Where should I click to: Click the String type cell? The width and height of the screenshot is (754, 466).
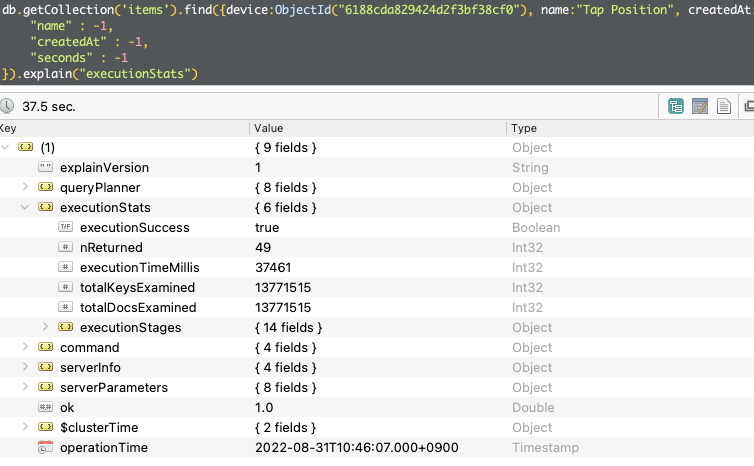[x=530, y=167]
